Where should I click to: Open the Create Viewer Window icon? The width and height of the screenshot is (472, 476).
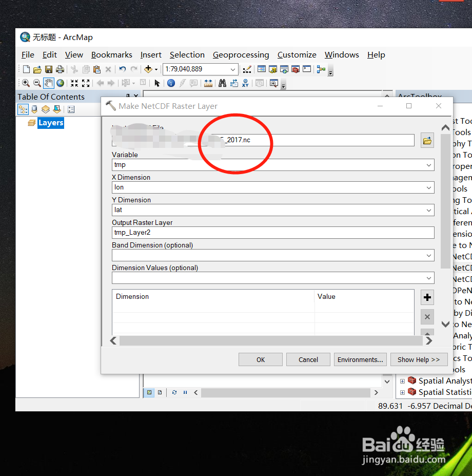(x=274, y=83)
